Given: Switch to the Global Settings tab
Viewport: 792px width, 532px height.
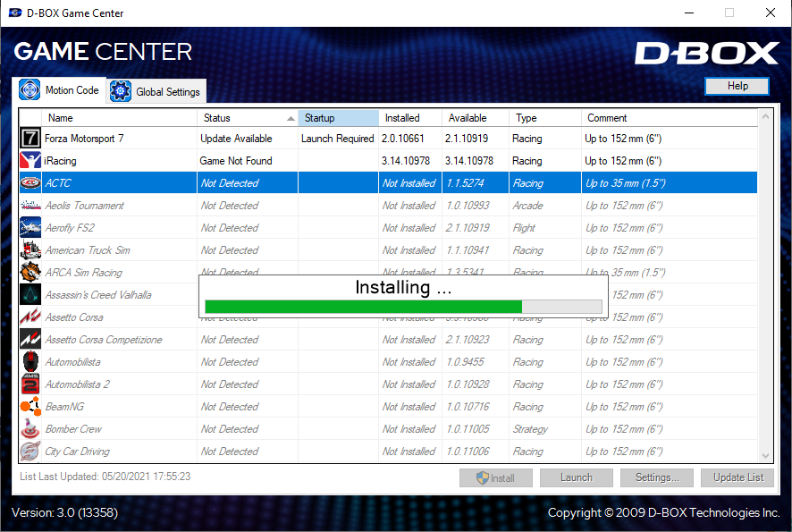Looking at the screenshot, I should tap(156, 91).
